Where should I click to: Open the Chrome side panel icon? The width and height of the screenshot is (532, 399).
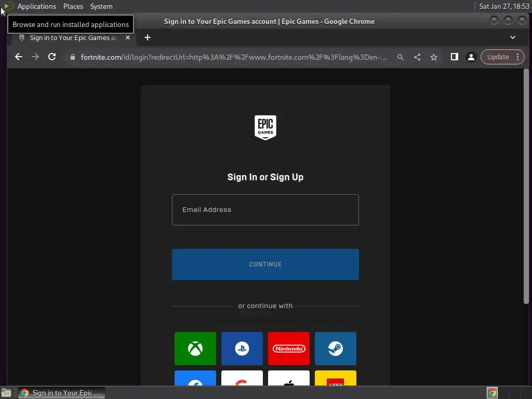coord(454,57)
